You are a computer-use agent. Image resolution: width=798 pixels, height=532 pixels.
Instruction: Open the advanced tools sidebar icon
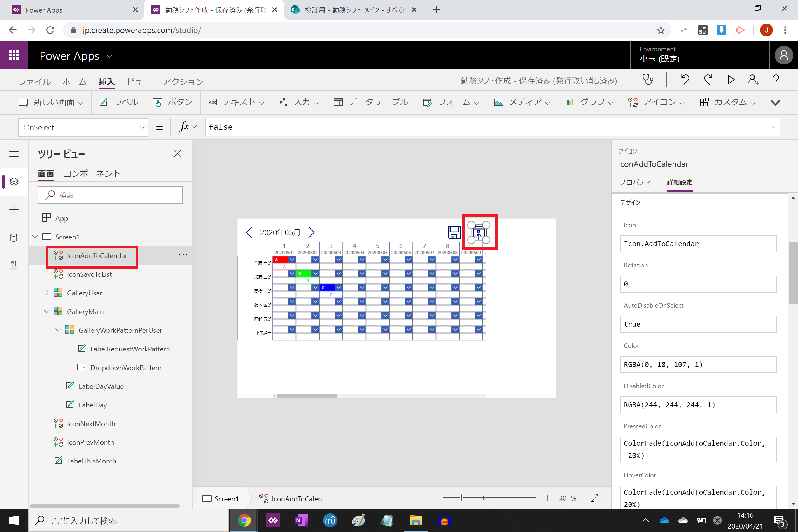pyautogui.click(x=14, y=265)
